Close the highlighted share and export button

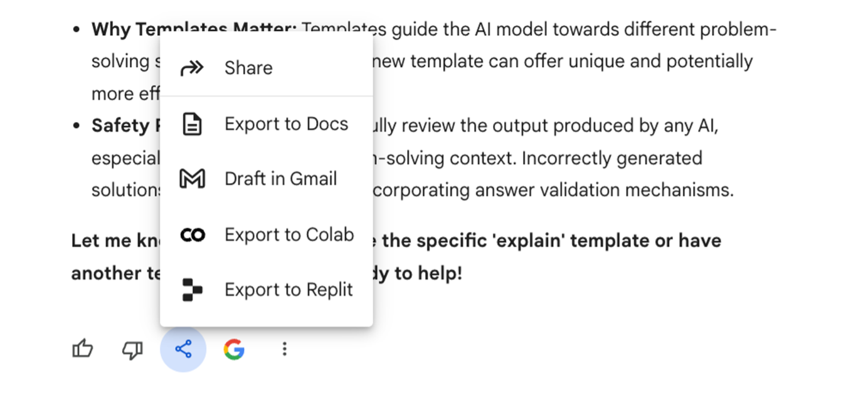coord(183,349)
